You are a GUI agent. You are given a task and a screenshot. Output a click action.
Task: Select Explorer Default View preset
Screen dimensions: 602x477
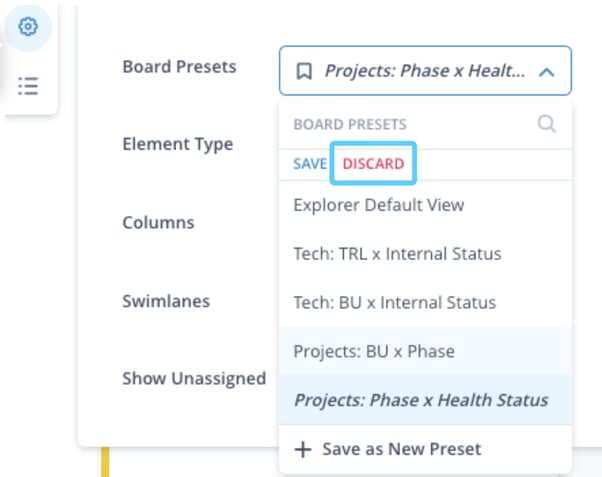pyautogui.click(x=378, y=205)
